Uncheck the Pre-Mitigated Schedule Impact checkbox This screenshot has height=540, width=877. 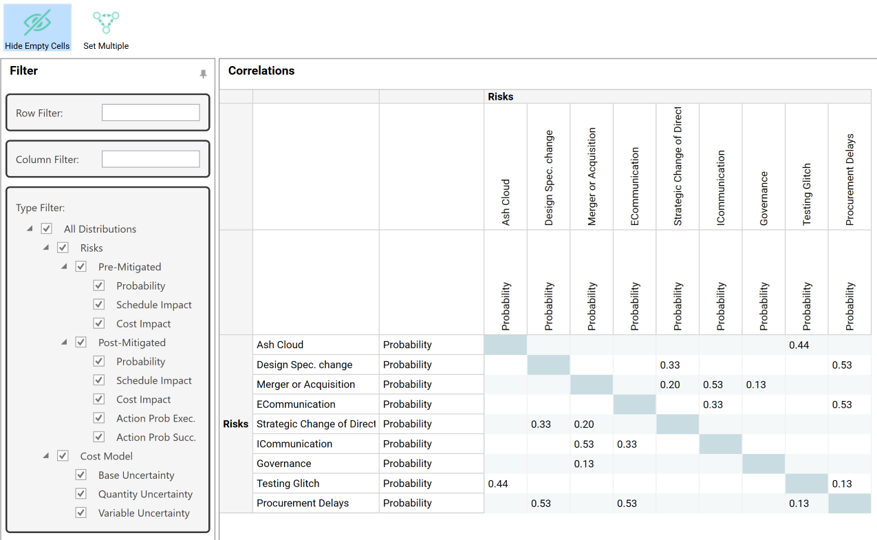[99, 305]
